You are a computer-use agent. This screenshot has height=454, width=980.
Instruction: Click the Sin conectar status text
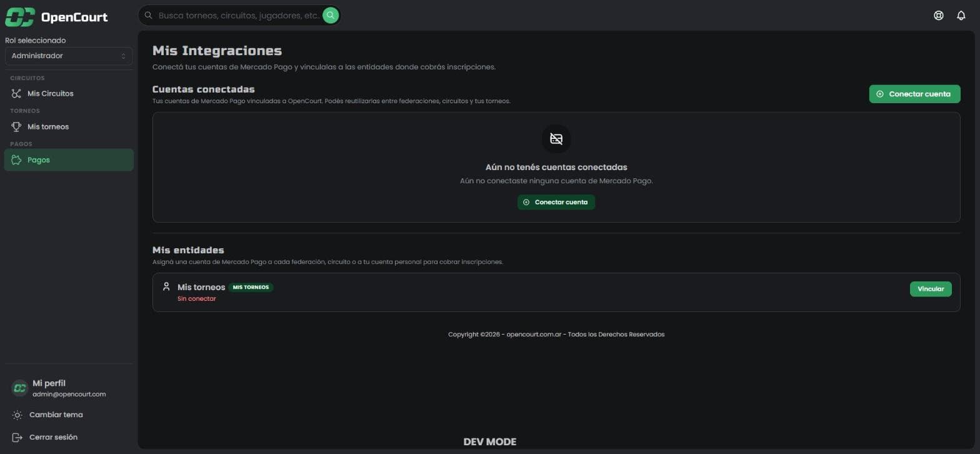[x=196, y=299]
